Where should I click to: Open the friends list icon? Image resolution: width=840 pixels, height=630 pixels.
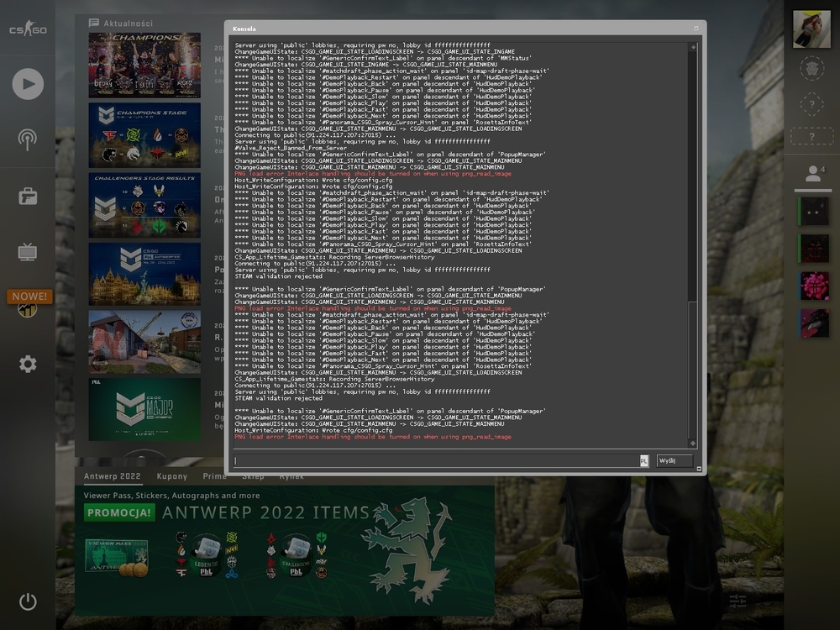[812, 173]
